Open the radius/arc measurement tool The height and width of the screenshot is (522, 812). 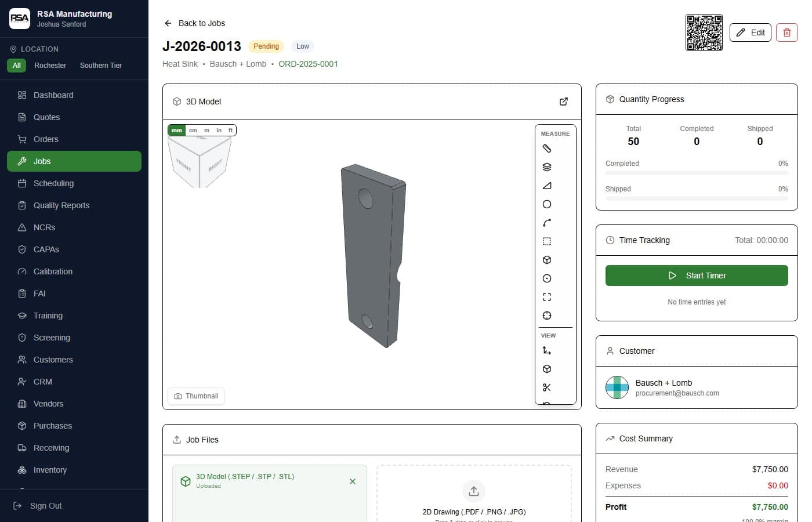click(546, 223)
